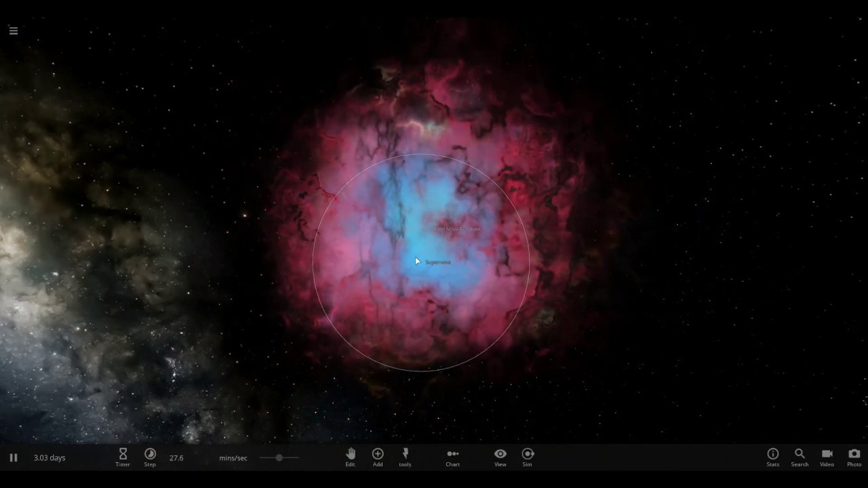The height and width of the screenshot is (488, 868).
Task: Open the Add object panel
Action: click(x=378, y=457)
